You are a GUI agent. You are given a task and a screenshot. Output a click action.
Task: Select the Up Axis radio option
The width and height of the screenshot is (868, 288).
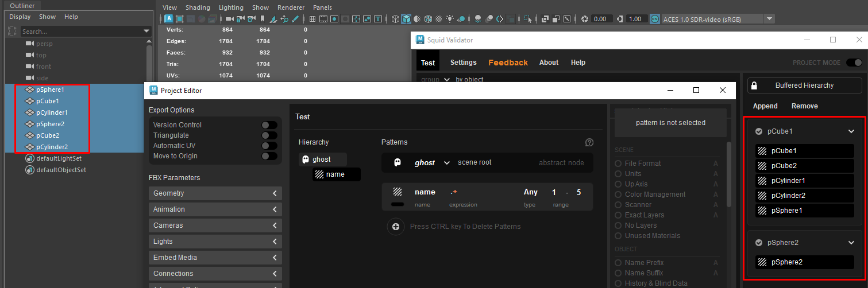[x=619, y=184]
